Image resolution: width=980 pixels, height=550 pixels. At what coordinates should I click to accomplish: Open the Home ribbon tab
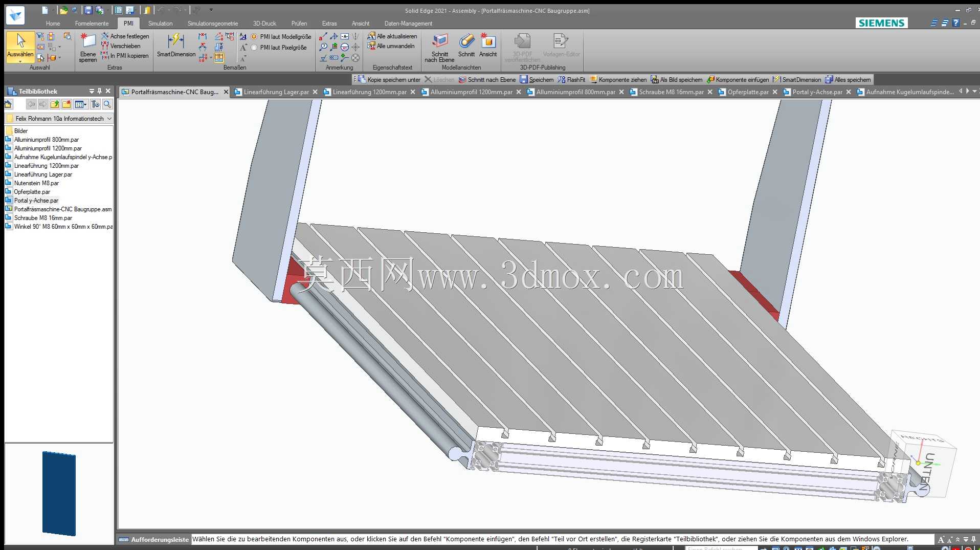click(53, 24)
